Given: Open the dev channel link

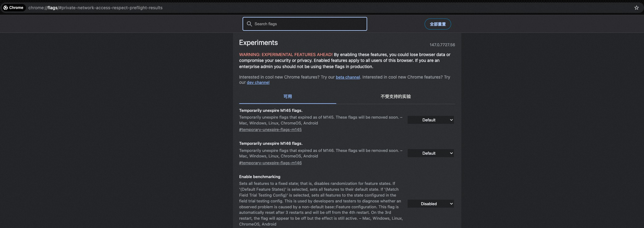Looking at the screenshot, I should [x=258, y=83].
